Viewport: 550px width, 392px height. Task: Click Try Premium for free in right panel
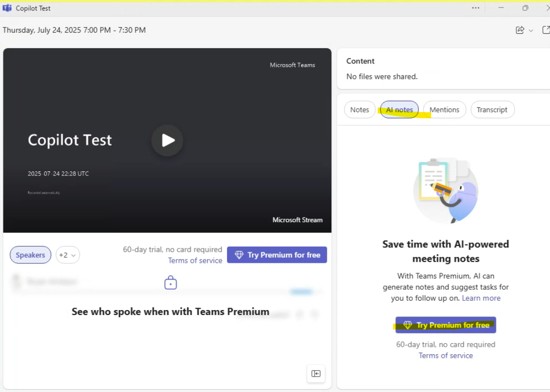[x=446, y=324]
